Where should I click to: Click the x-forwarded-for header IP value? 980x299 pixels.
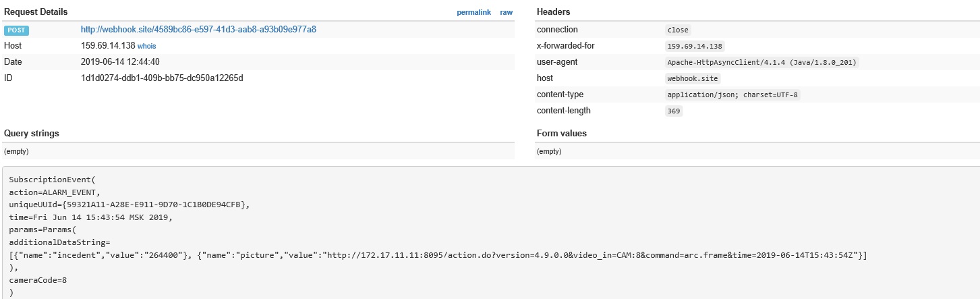694,47
